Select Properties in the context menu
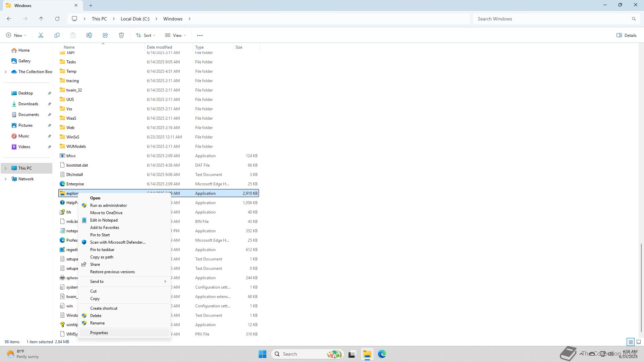Image resolution: width=644 pixels, height=362 pixels. tap(99, 333)
